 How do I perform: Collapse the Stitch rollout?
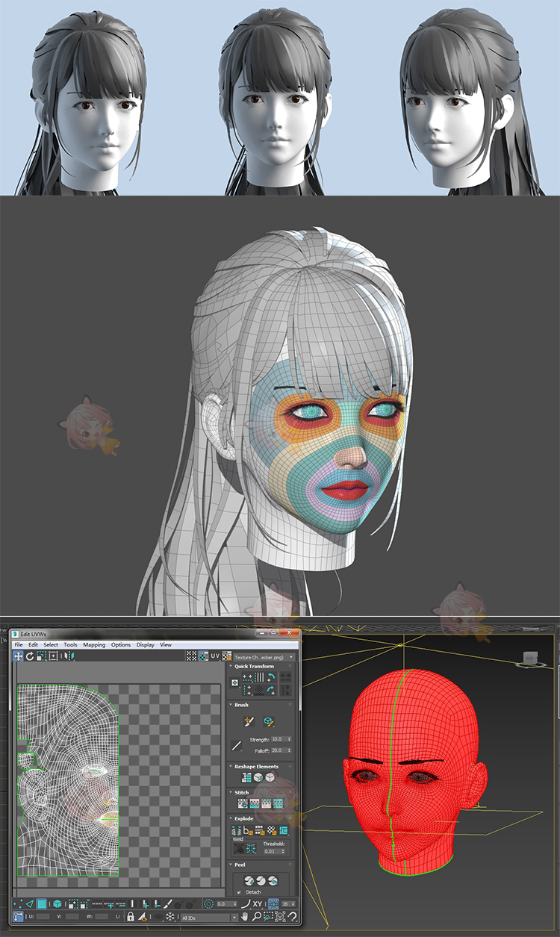[x=231, y=792]
